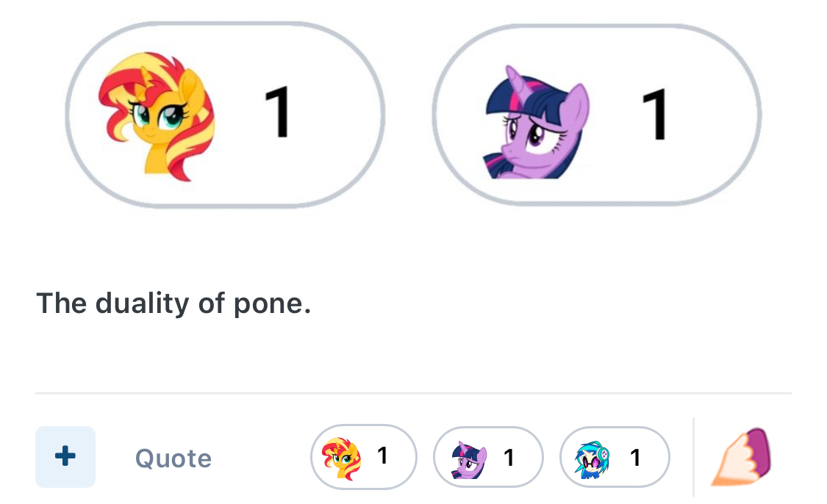Click the Vinyl Scratch headphones pony emoji
827x504 pixels.
point(592,460)
